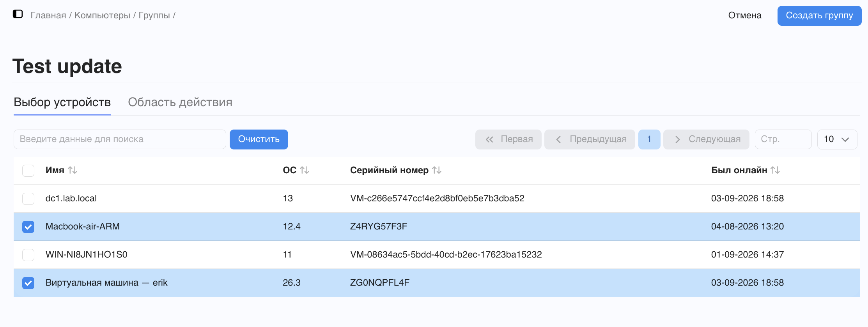Uncheck the Macbook-air-ARM row checkbox
Image resolution: width=868 pixels, height=327 pixels.
pyautogui.click(x=28, y=227)
